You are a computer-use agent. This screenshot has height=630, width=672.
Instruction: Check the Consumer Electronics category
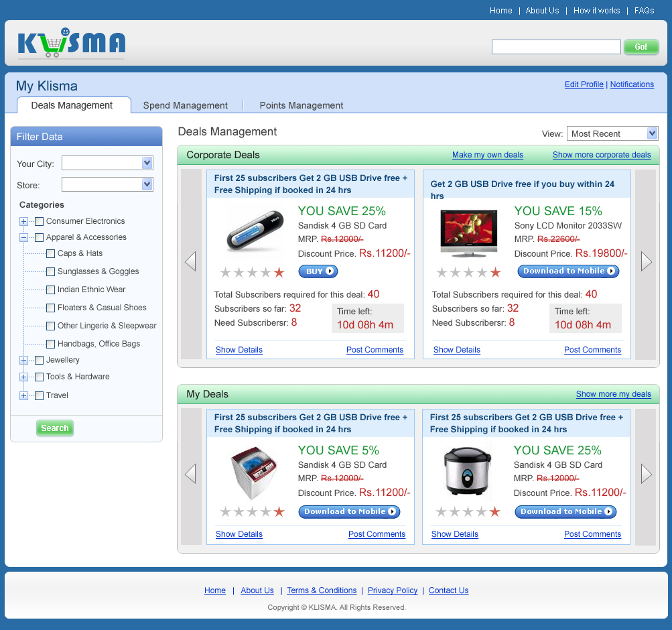39,221
